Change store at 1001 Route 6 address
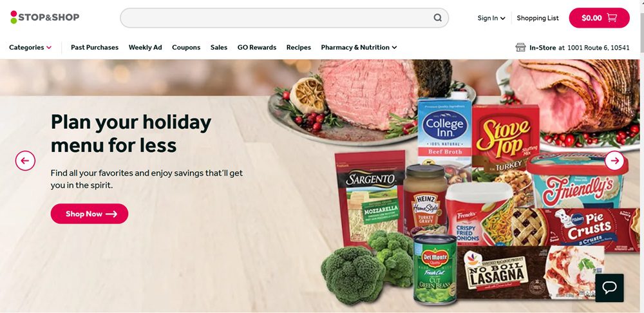 click(x=598, y=48)
